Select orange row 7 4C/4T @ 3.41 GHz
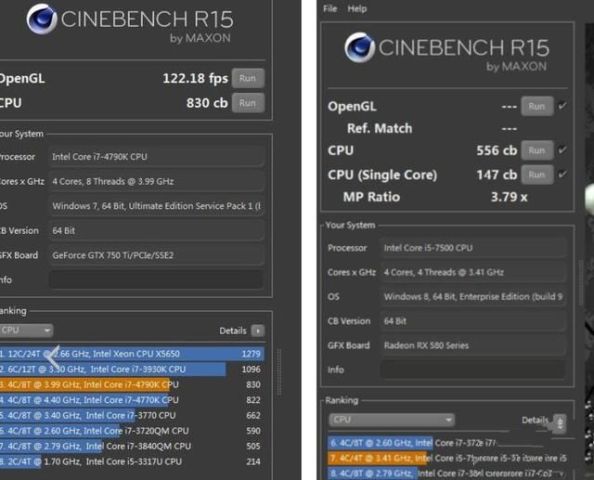The image size is (594, 480). pos(447,458)
